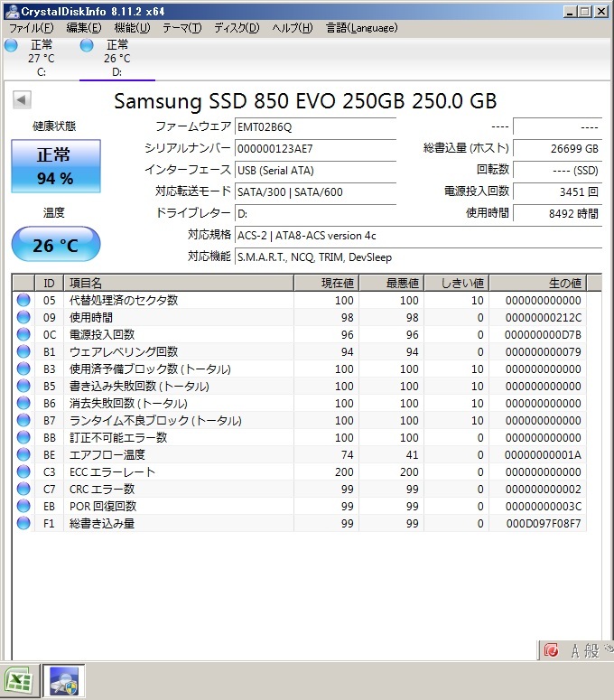Click the previous disk arrow button

pyautogui.click(x=22, y=99)
